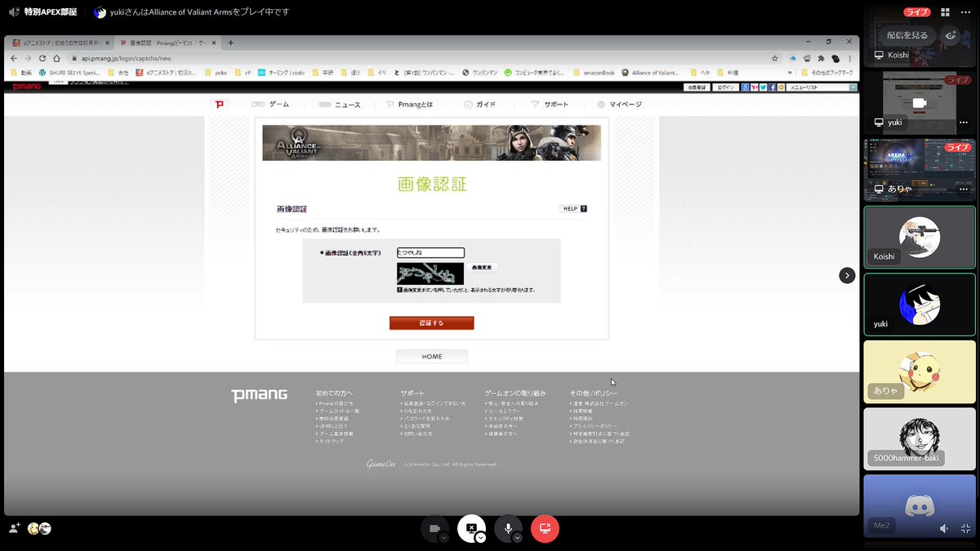Open microphone settings dropdown arrow

click(x=517, y=538)
